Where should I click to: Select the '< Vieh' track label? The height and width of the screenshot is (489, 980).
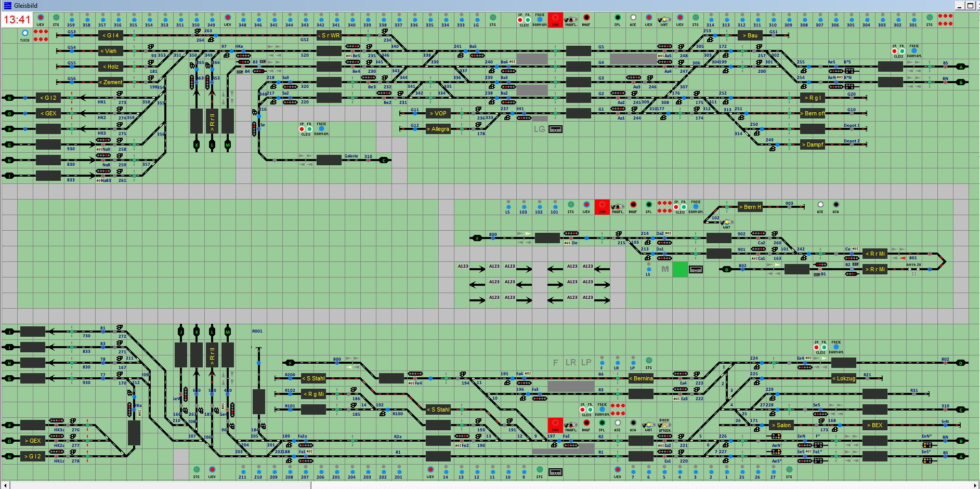tap(111, 51)
